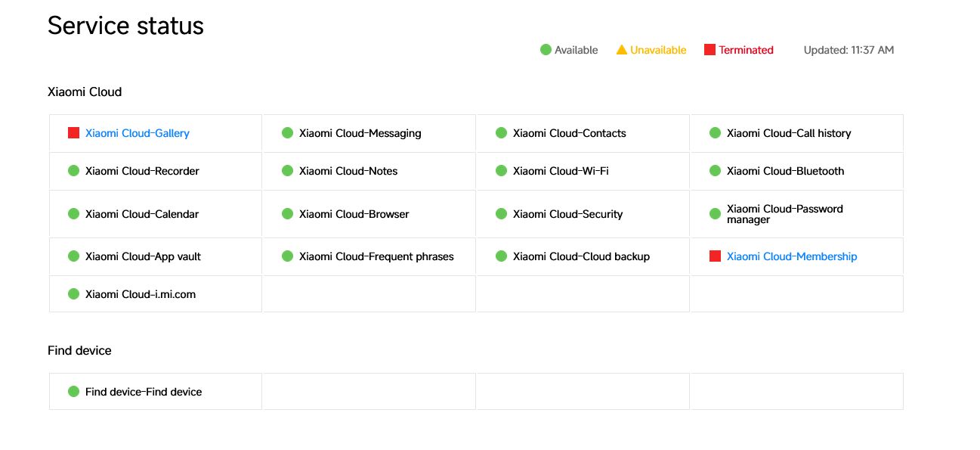980x450 pixels.
Task: Choose Xiaomi Cloud-Wi-Fi service label
Action: tap(560, 171)
